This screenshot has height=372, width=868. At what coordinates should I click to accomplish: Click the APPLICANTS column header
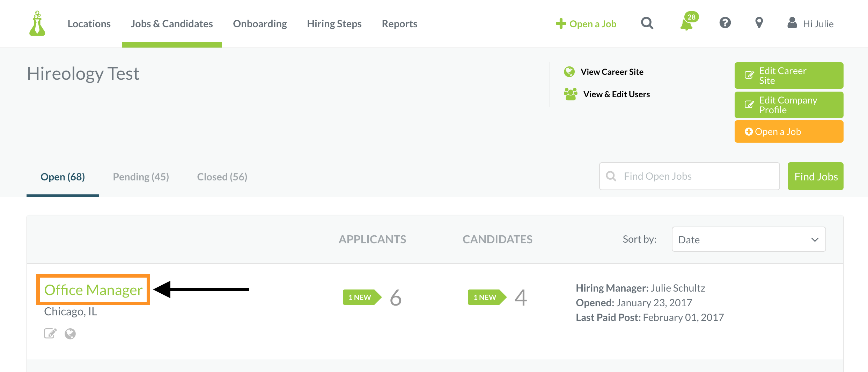click(372, 239)
